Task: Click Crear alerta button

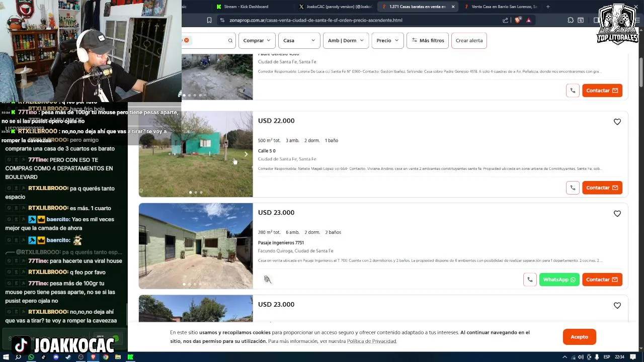Action: [469, 40]
